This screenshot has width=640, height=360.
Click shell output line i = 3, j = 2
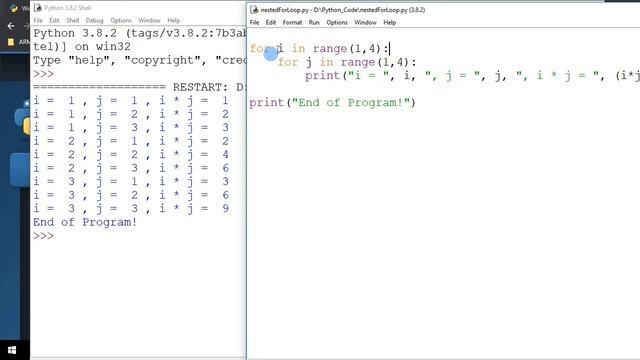click(131, 195)
